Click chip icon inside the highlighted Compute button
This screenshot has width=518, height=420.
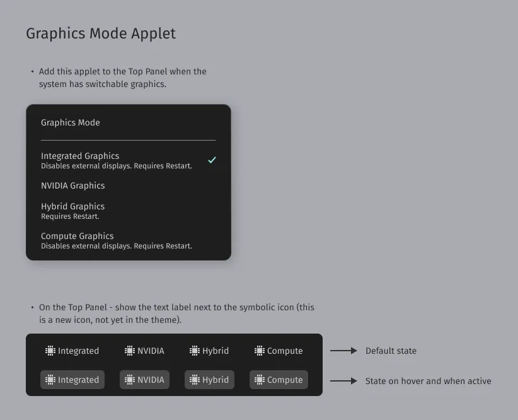260,380
